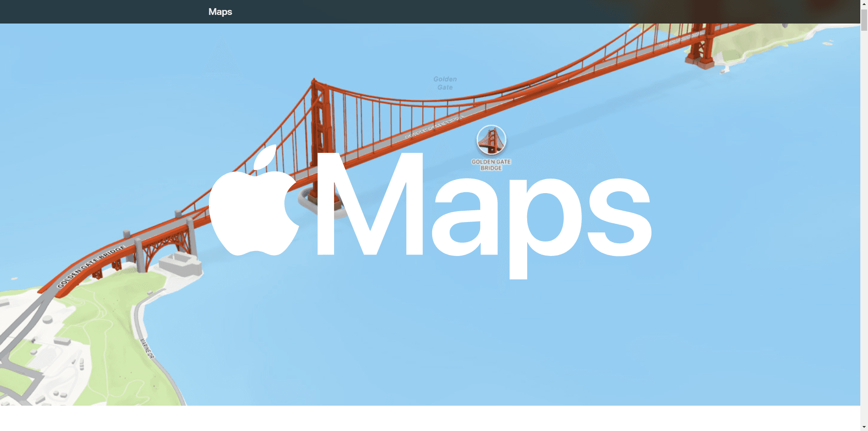This screenshot has height=431, width=868.
Task: Click the 'GOLDEN GATE BRIDGE' label under the pin
Action: point(491,165)
